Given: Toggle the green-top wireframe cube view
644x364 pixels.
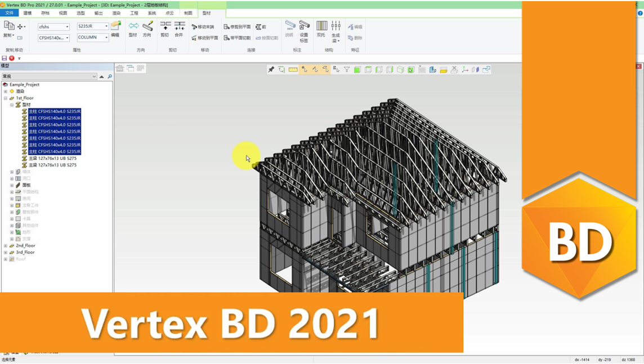Looking at the screenshot, I should pyautogui.click(x=368, y=70).
